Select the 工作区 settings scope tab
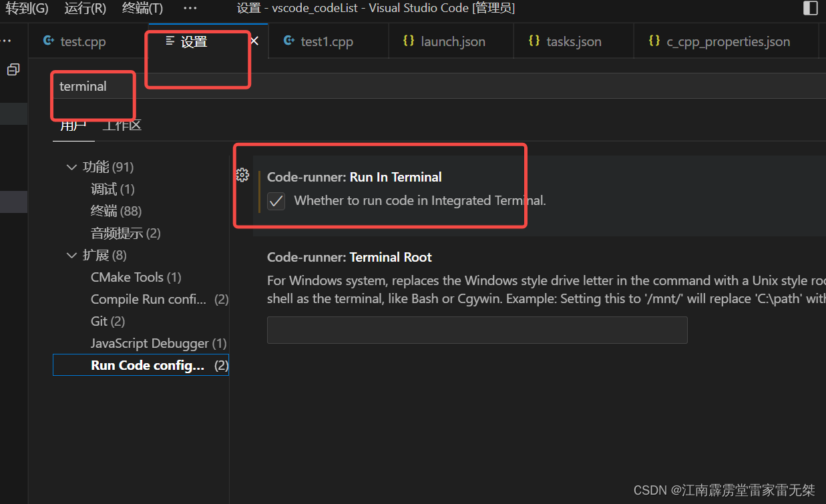This screenshot has height=504, width=826. pyautogui.click(x=122, y=125)
